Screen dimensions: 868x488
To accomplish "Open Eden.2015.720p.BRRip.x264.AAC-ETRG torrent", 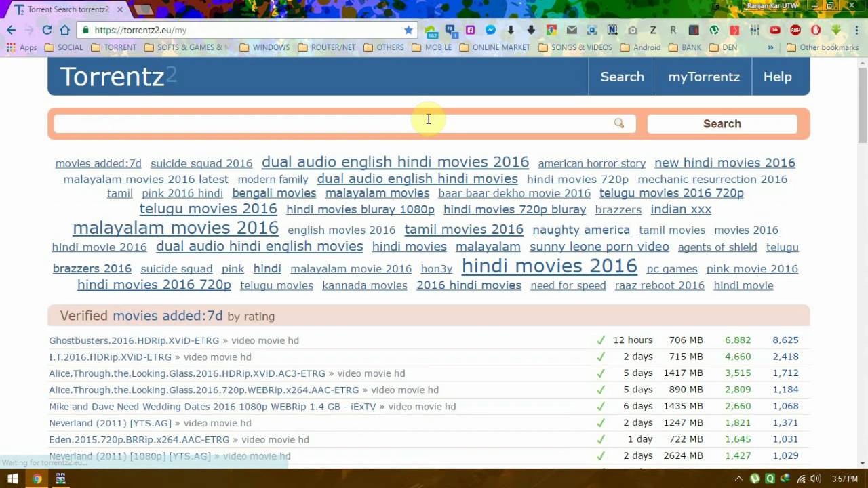I will [139, 439].
